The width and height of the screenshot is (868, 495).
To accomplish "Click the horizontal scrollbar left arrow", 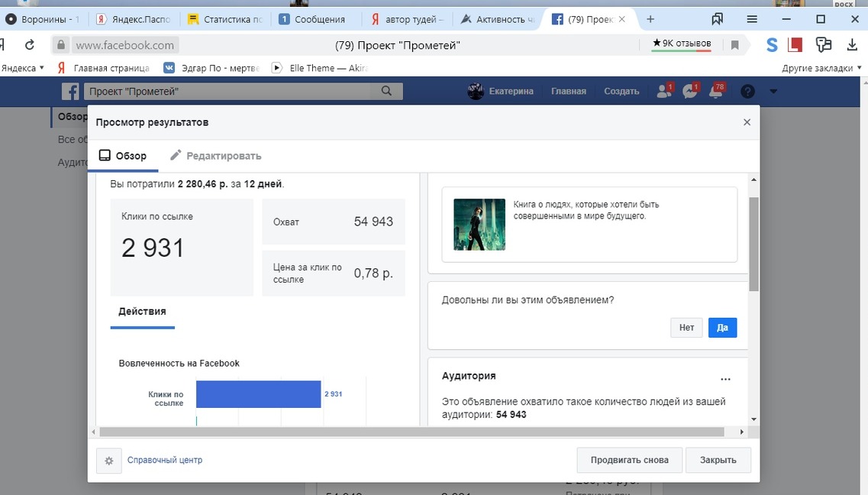I will [x=94, y=432].
